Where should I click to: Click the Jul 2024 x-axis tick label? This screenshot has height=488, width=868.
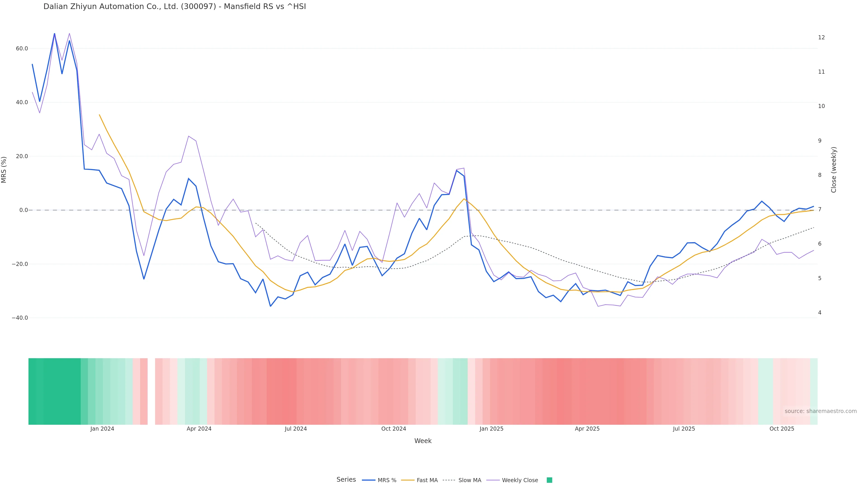point(295,429)
